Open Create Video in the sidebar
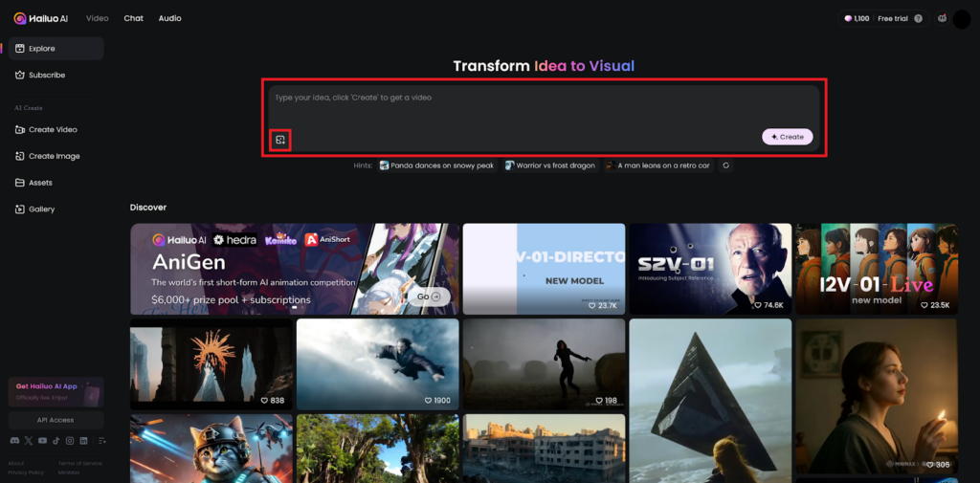Viewport: 980px width, 483px height. click(x=56, y=129)
